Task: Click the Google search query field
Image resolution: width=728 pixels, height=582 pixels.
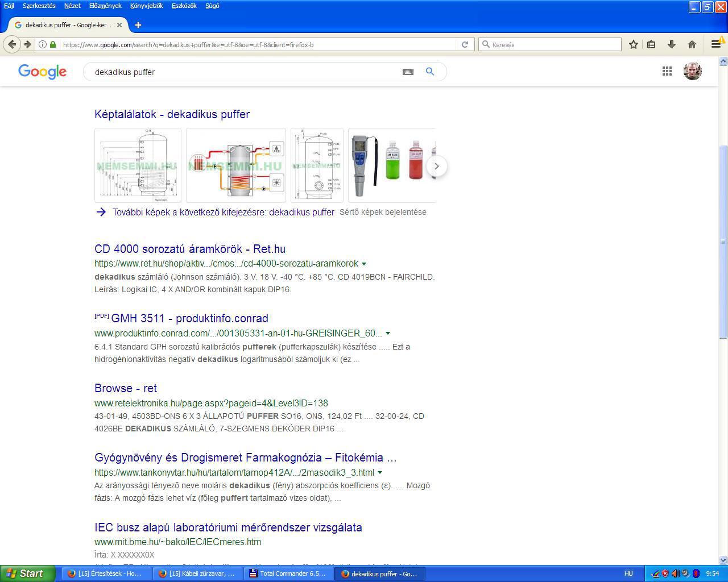Action: click(x=245, y=72)
